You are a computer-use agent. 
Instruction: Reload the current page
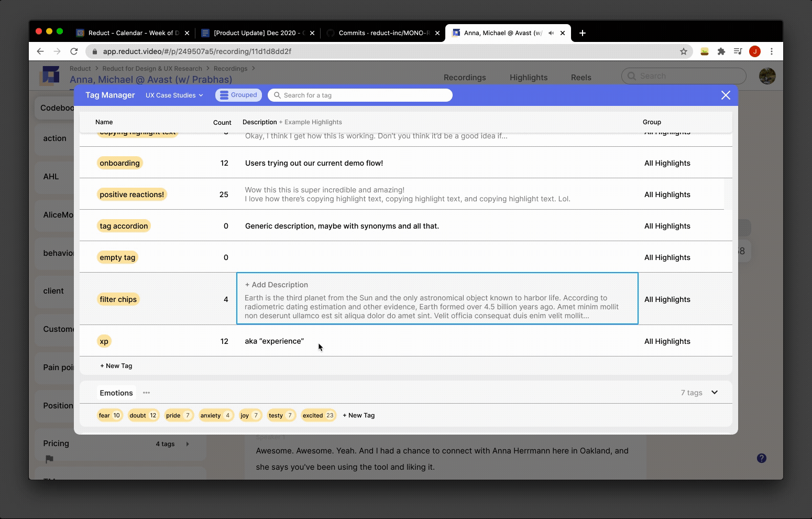74,51
